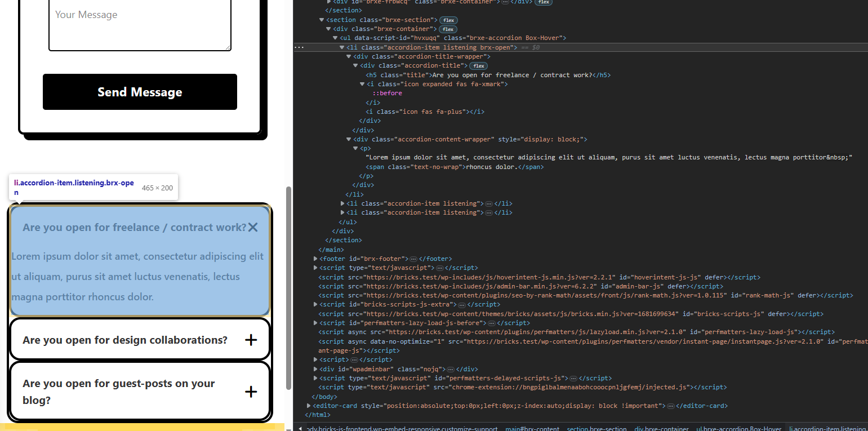The image size is (868, 431).
Task: Collapse the div accordion-content-wrapper node
Action: pyautogui.click(x=349, y=139)
